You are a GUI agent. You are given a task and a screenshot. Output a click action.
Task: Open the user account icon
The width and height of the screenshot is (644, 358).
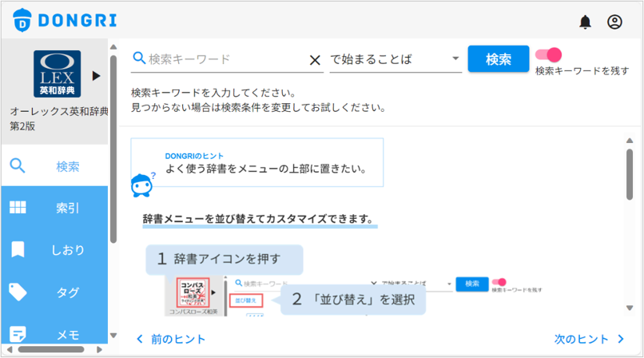coord(614,22)
